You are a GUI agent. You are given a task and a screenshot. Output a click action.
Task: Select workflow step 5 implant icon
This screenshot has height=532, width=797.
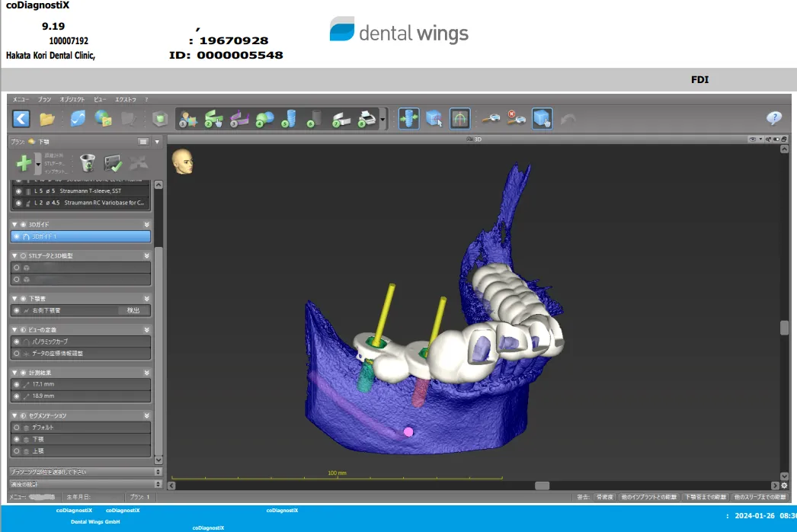click(x=289, y=119)
